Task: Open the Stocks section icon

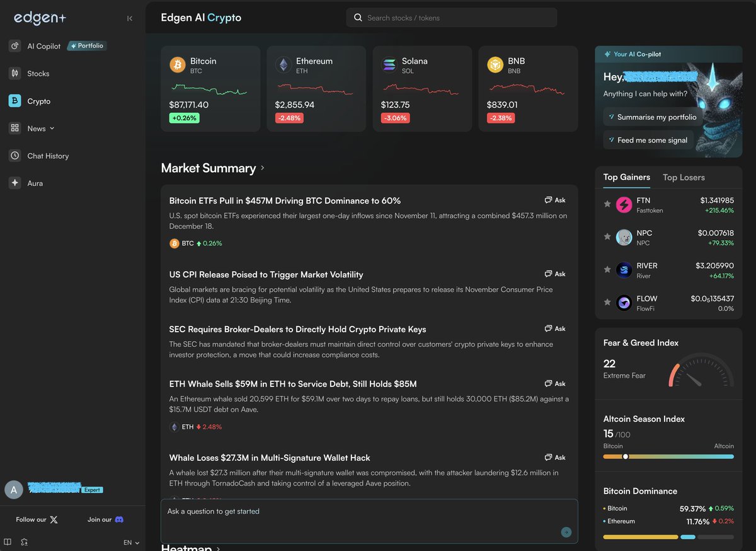Action: (14, 73)
